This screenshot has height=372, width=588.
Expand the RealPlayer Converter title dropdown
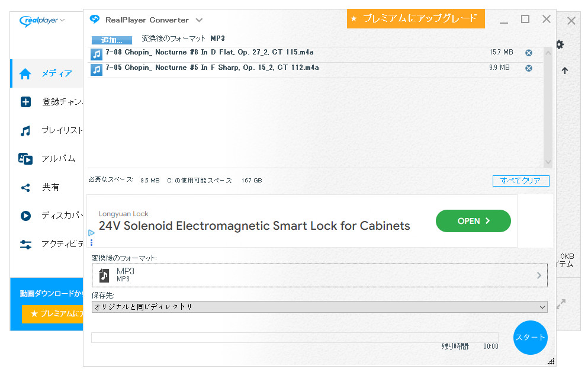tap(199, 20)
